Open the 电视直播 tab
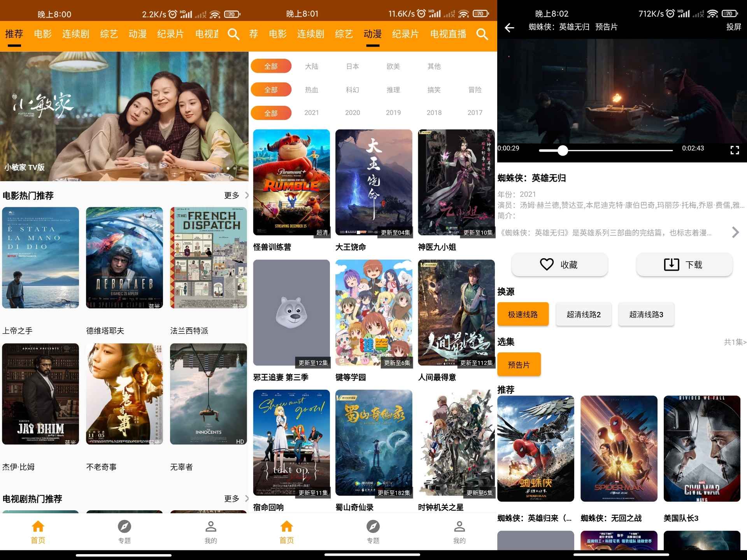Image resolution: width=747 pixels, height=560 pixels. (448, 34)
